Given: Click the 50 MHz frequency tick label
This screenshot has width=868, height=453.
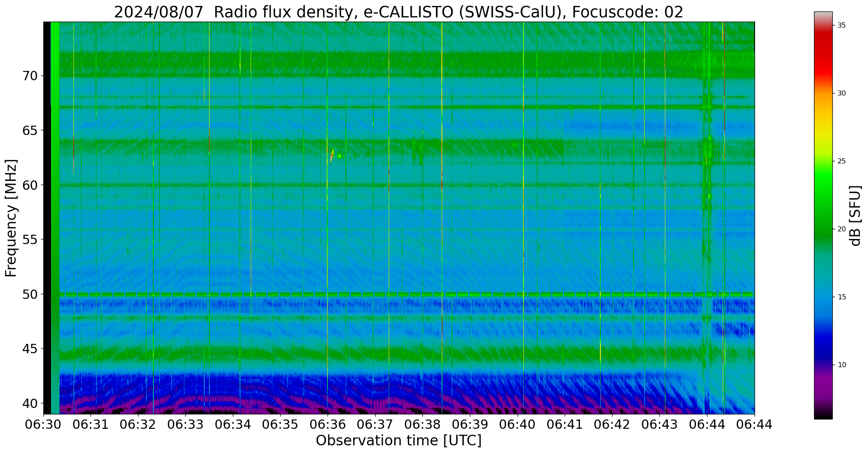Looking at the screenshot, I should tap(30, 294).
